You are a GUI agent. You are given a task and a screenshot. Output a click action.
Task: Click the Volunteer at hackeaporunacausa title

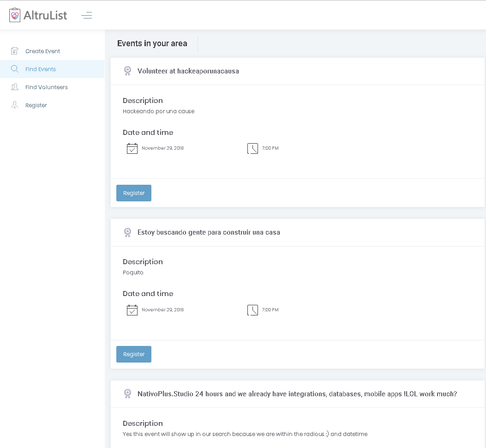(188, 71)
